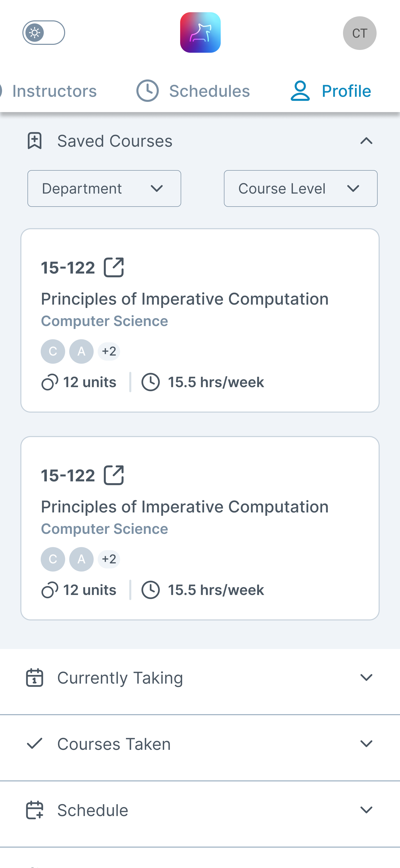Click the Schedule calendar-plus icon
Viewport: 400px width, 868px height.
[35, 810]
